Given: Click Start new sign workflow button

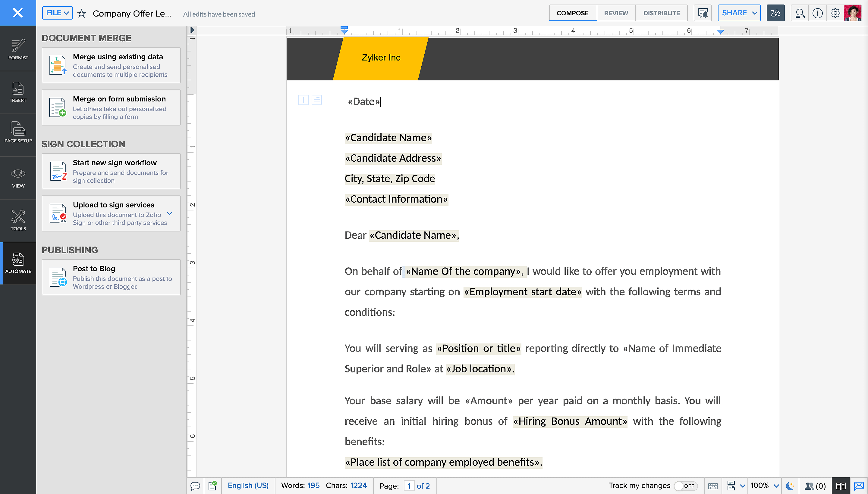Looking at the screenshot, I should point(111,171).
